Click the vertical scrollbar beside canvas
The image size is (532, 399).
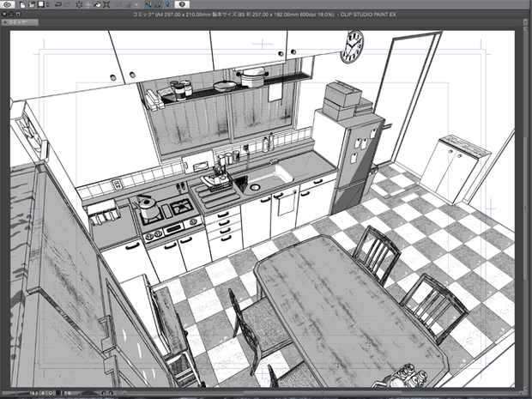(524, 207)
